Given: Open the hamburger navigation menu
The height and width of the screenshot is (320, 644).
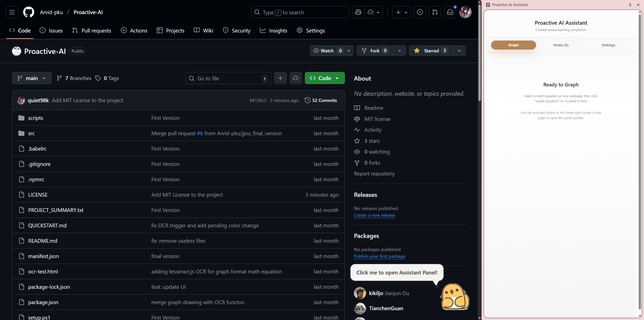Looking at the screenshot, I should pyautogui.click(x=12, y=12).
